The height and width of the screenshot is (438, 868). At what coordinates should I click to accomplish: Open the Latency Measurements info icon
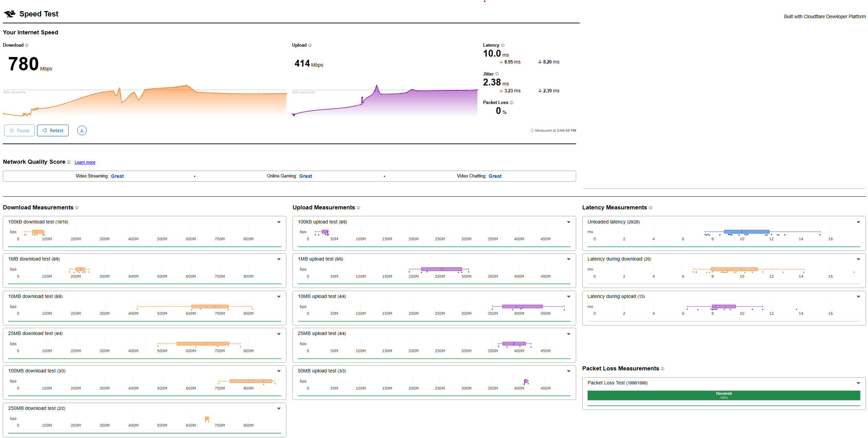(x=651, y=208)
